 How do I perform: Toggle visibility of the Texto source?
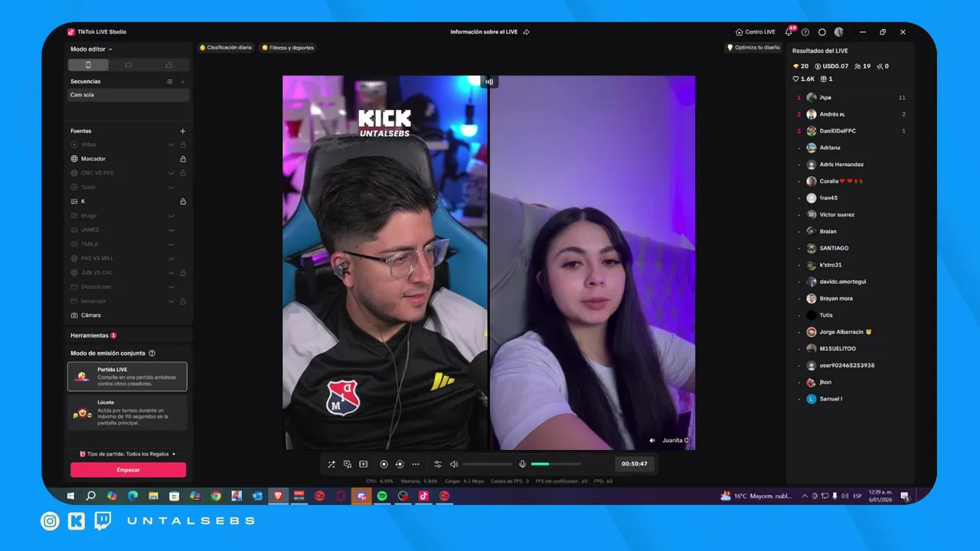coord(171,187)
